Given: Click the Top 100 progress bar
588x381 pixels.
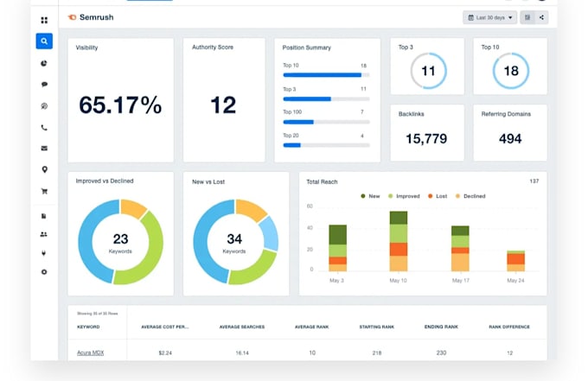Looking at the screenshot, I should pos(326,122).
